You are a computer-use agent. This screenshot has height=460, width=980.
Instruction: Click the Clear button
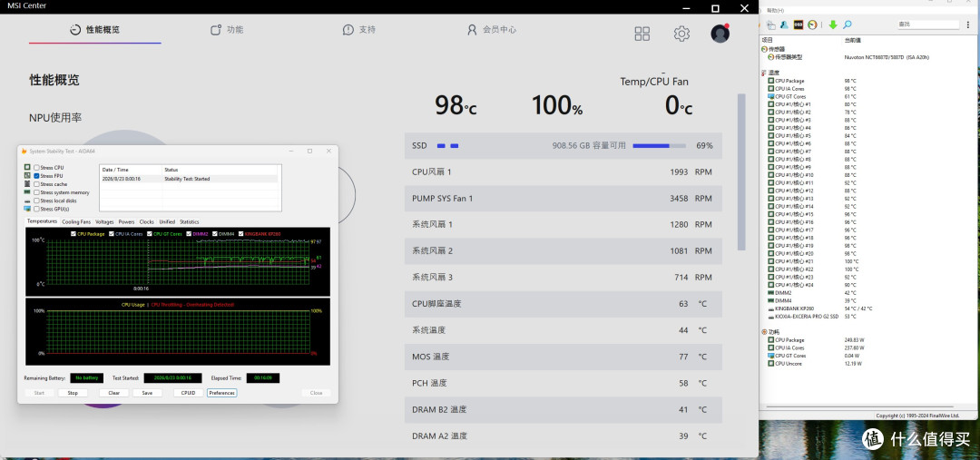pos(113,393)
